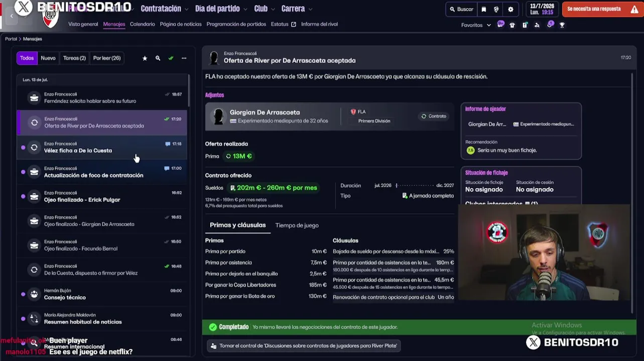
Task: Open the globe world icon
Action: pos(496,9)
